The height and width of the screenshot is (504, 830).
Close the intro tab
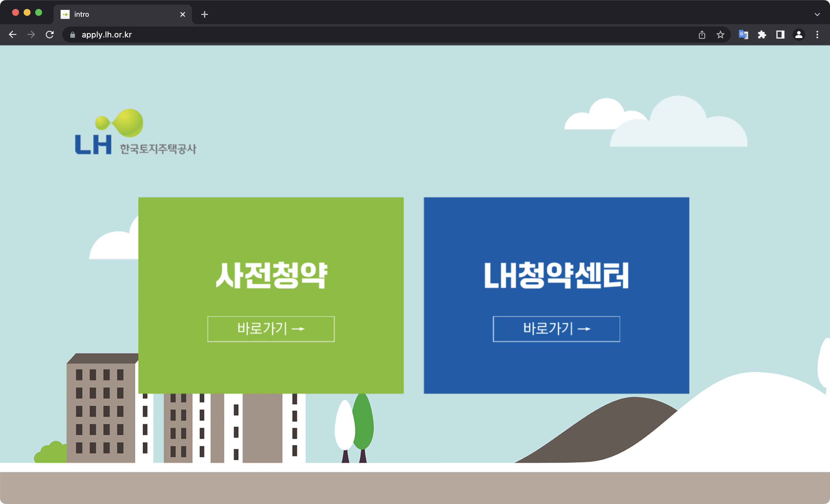point(183,14)
